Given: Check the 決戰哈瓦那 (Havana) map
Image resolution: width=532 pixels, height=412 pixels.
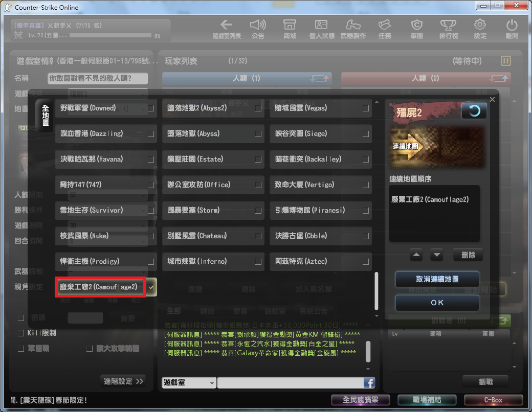Looking at the screenshot, I should point(151,159).
